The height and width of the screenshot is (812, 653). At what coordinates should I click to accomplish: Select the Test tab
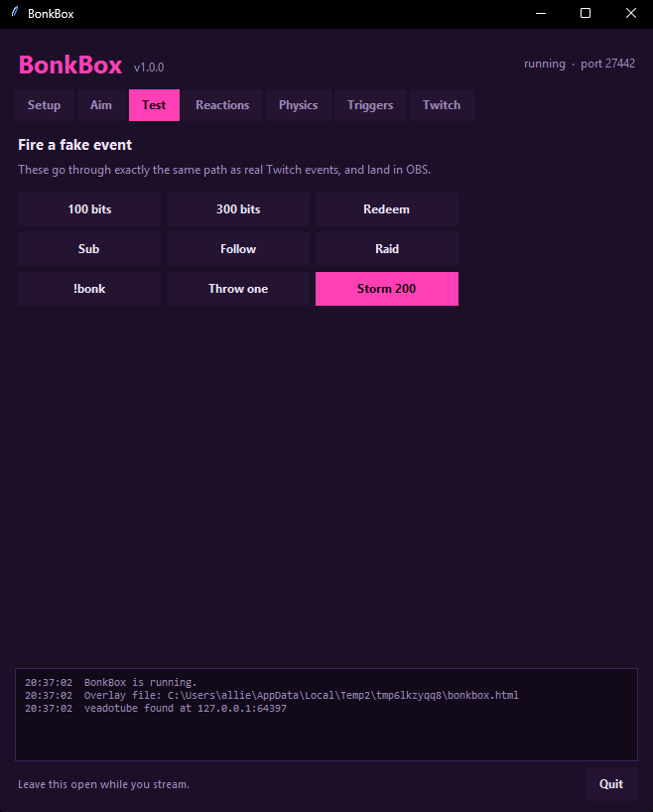click(154, 105)
